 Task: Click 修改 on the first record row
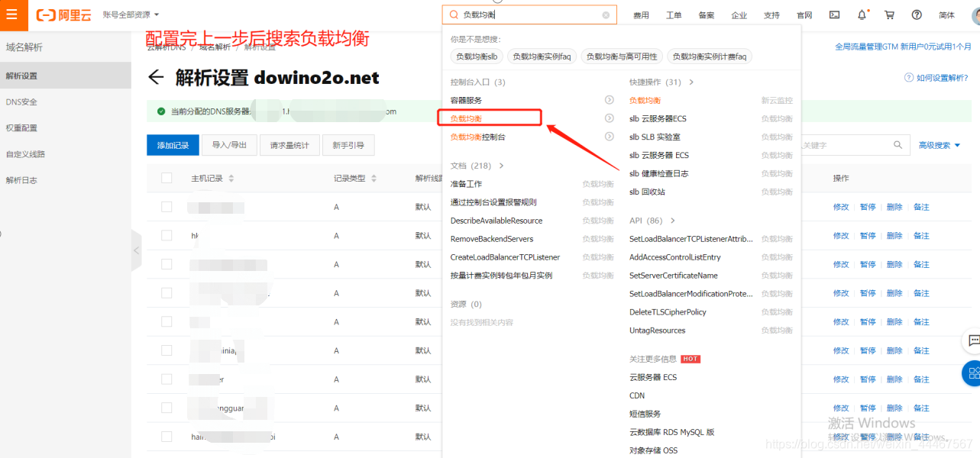(x=841, y=207)
